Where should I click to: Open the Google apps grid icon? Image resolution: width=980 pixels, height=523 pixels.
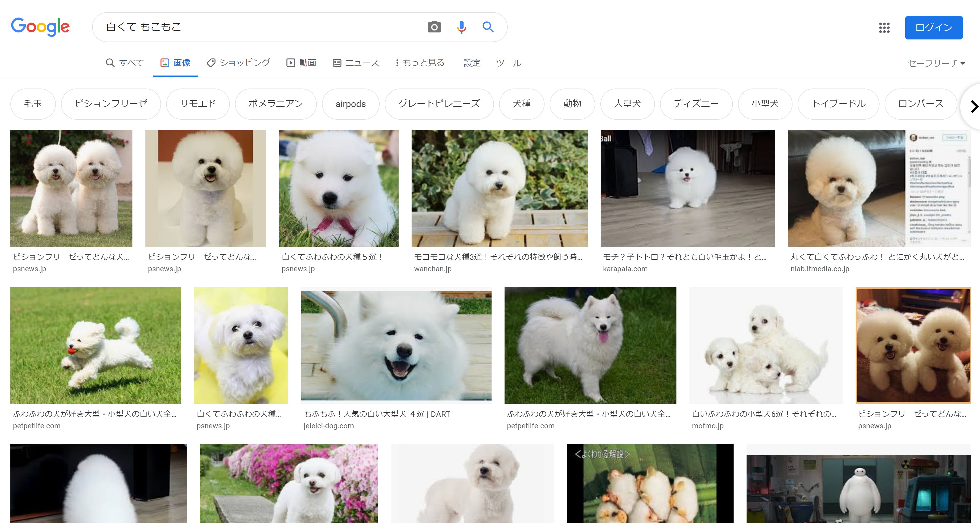pos(884,28)
